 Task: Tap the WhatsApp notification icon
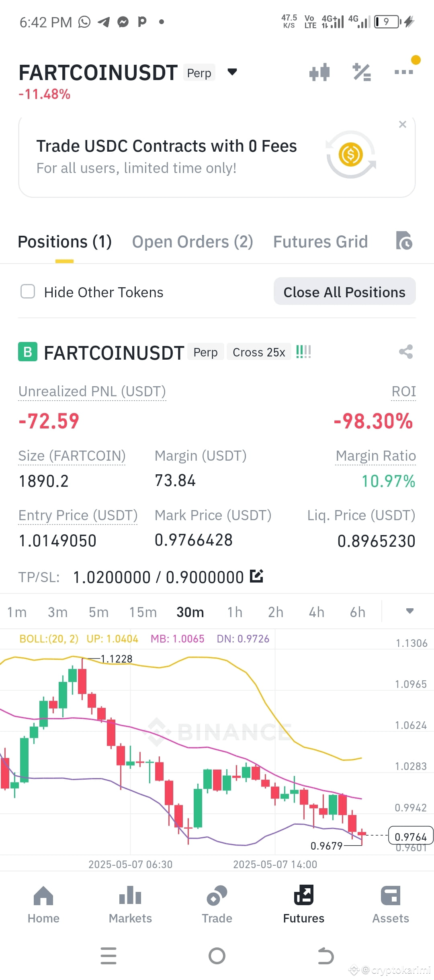84,22
